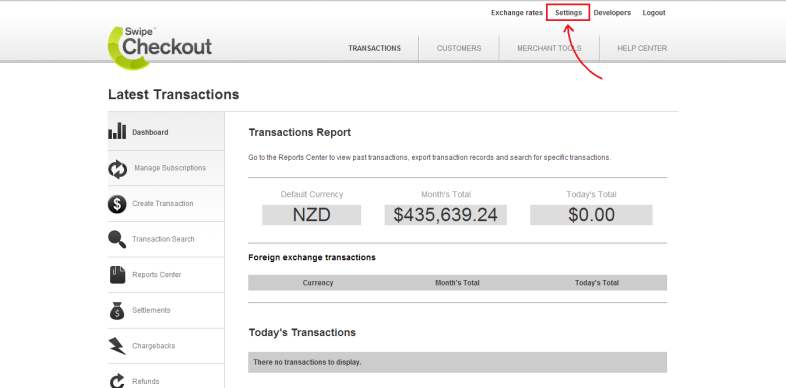The height and width of the screenshot is (388, 786).
Task: Open the Transactions main tab
Action: [374, 49]
